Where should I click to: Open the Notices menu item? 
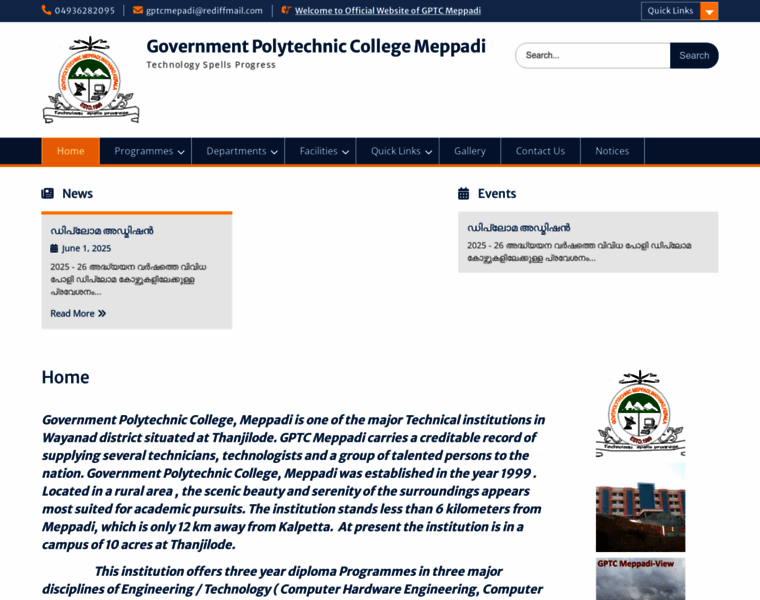click(x=612, y=151)
